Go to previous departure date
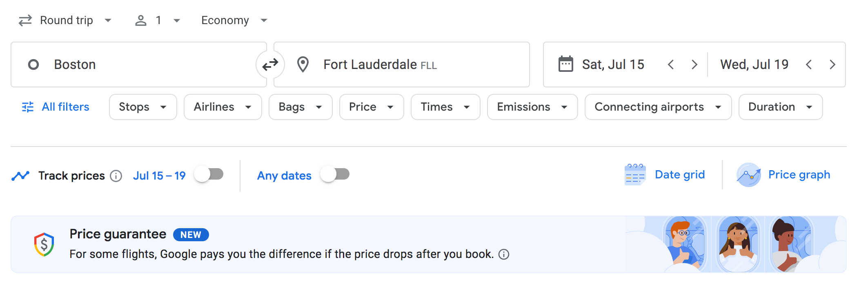868x289 pixels. click(671, 64)
